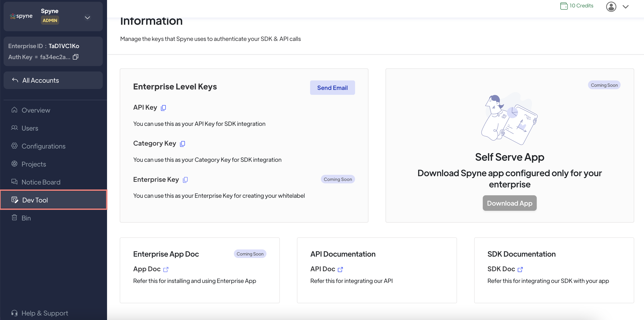Click the user profile avatar icon
Screen dimensions: 644x320
[611, 7]
